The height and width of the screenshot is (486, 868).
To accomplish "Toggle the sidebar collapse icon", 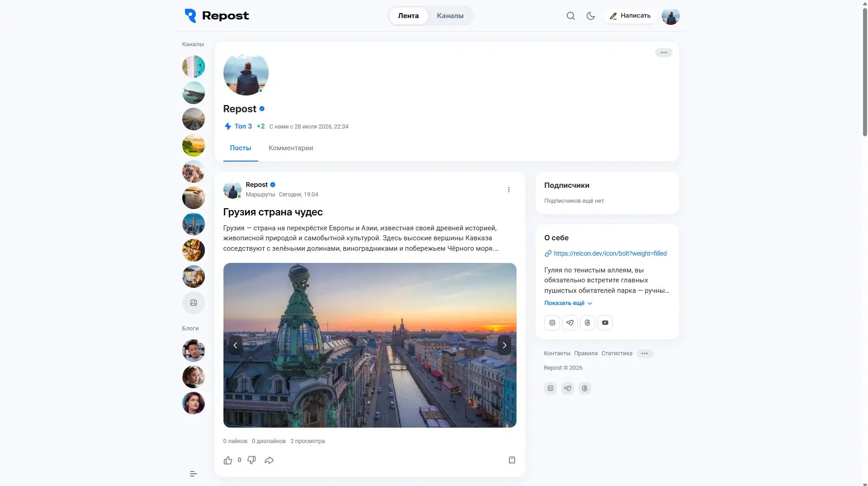I will click(193, 474).
